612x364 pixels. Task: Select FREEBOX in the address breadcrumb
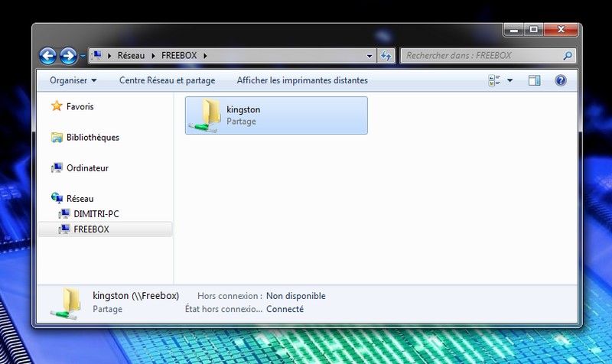pyautogui.click(x=179, y=56)
